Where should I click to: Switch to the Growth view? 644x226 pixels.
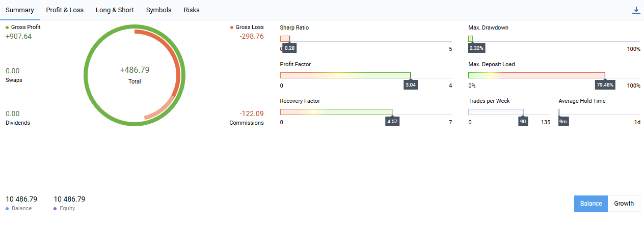click(624, 204)
